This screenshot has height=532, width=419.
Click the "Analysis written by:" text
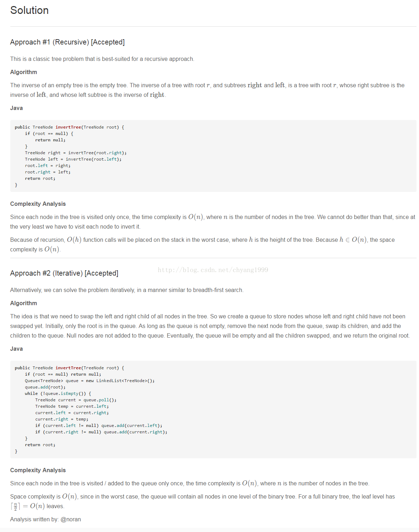tap(34, 519)
